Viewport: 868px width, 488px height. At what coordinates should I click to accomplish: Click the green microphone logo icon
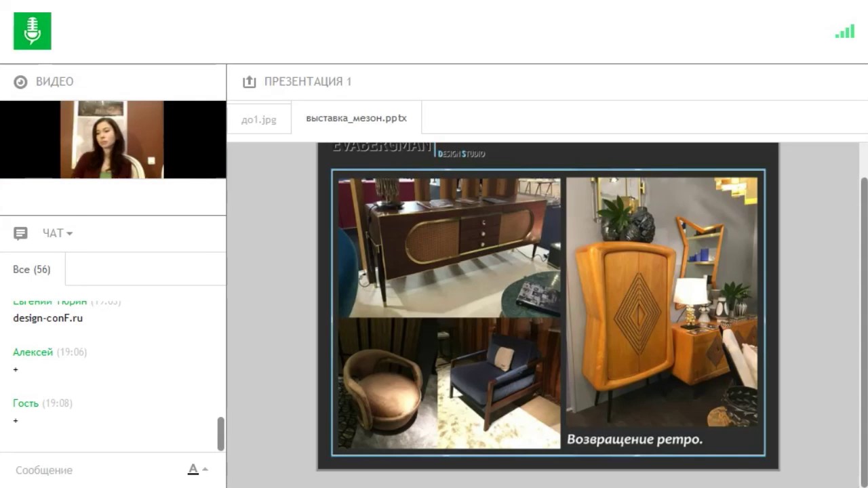click(32, 31)
